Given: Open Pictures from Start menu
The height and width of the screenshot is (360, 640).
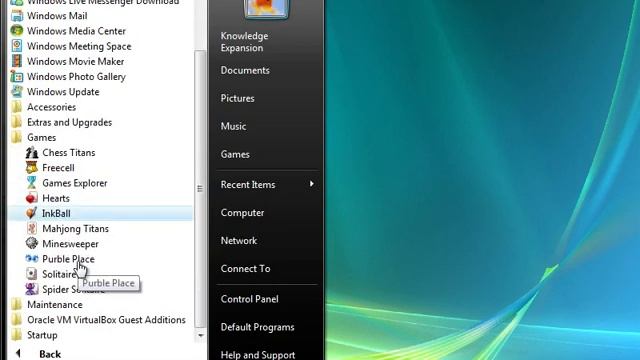Looking at the screenshot, I should pos(238,98).
